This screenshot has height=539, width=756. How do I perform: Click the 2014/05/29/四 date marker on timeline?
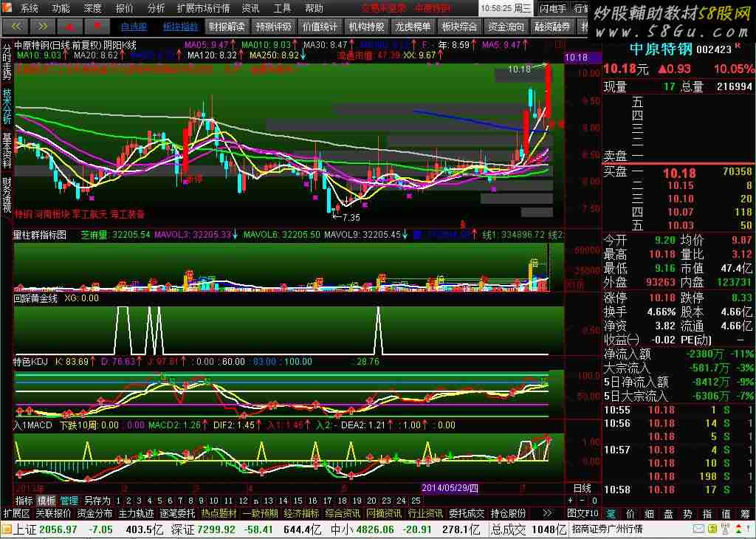450,488
